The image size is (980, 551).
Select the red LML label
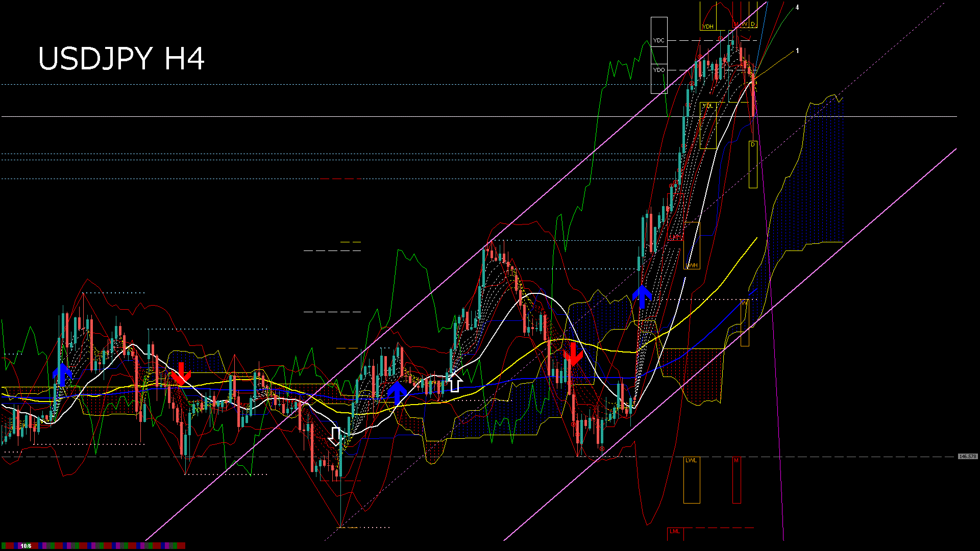tap(675, 532)
